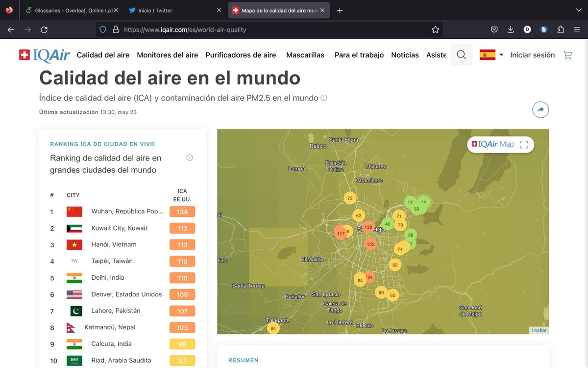Open the Pocket save icon
This screenshot has height=368, width=588.
coord(494,29)
